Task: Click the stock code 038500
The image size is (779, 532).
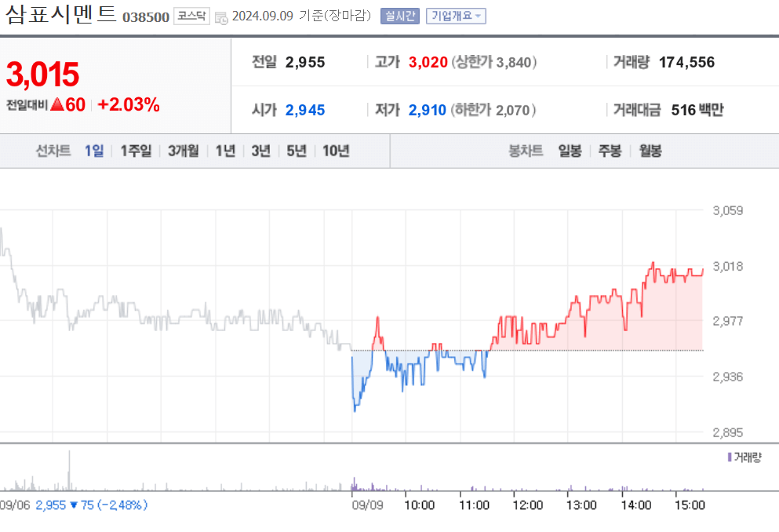Action: point(146,17)
